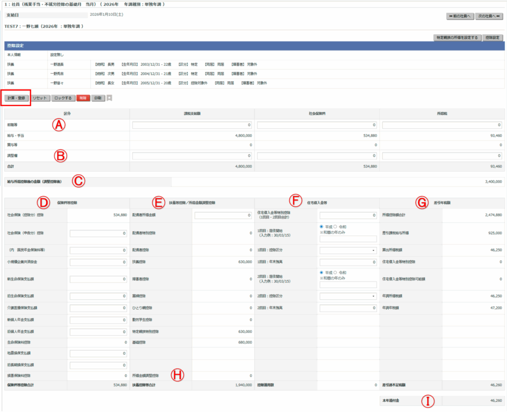Go to previous employee with 前の社員へ
The image size is (507, 420).
[x=460, y=16]
